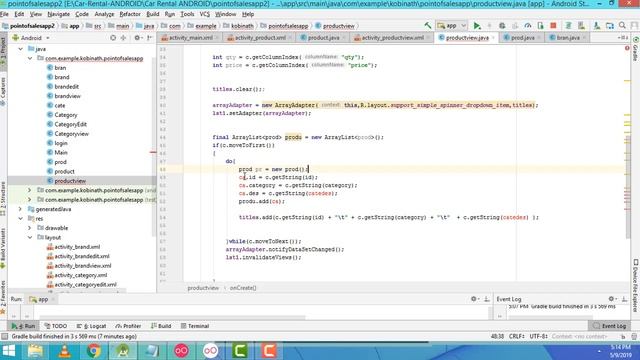Switch to Android Studio taskbar icon

(123, 351)
